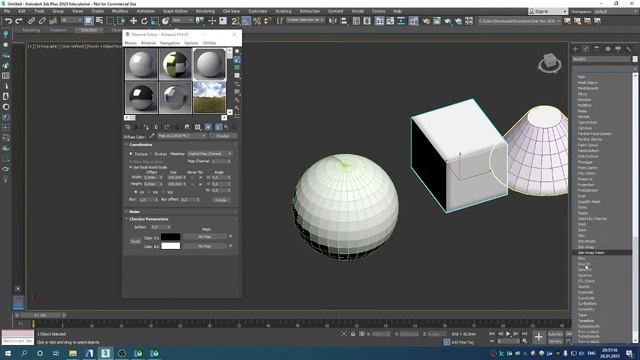The width and height of the screenshot is (640, 360).
Task: Click the Auto Key button
Action: [555, 334]
